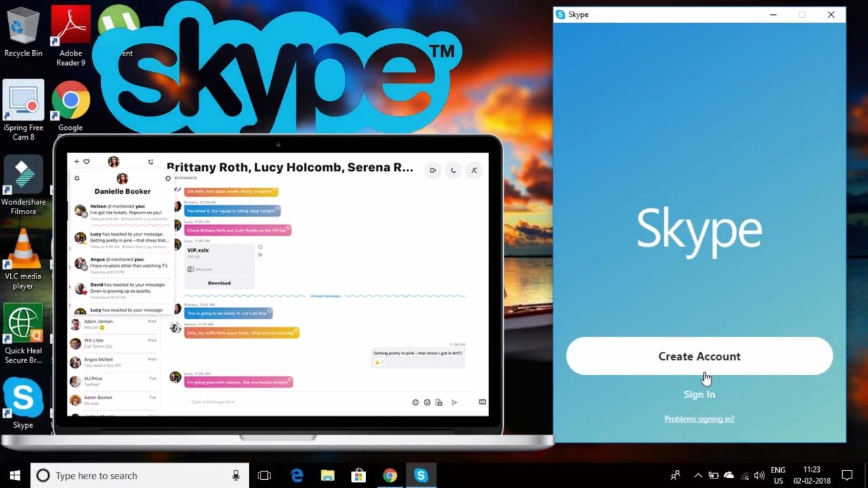Select the Recycle Bin desktop icon

tap(23, 32)
